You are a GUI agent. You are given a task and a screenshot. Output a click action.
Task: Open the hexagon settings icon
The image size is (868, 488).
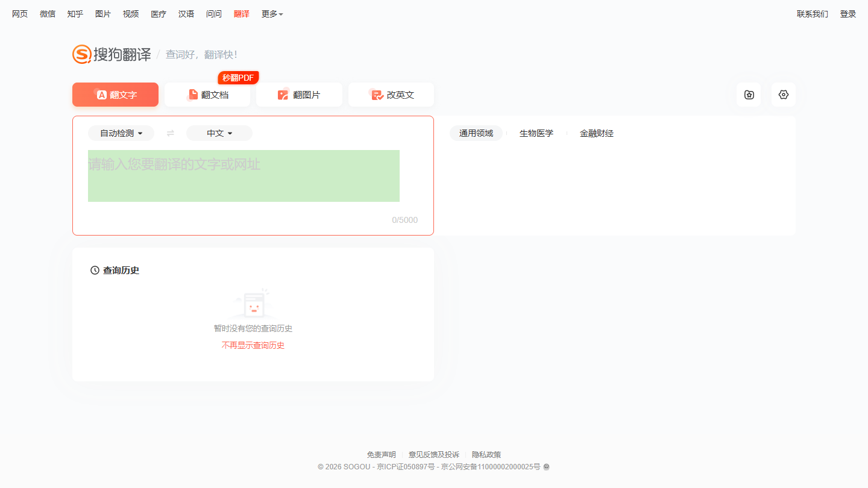click(x=784, y=95)
